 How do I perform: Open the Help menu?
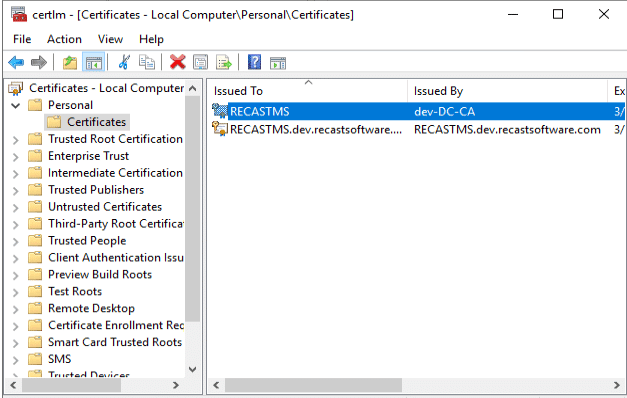(151, 39)
